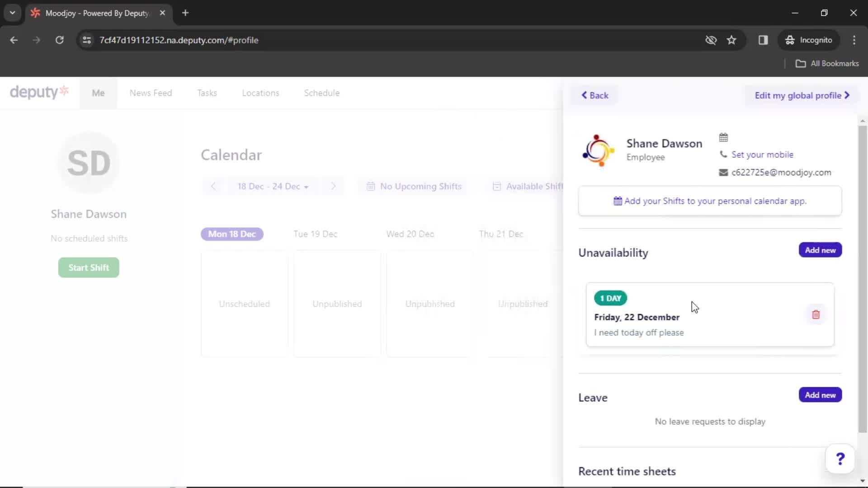Select the Schedule tab
This screenshot has width=868, height=488.
[x=321, y=93]
